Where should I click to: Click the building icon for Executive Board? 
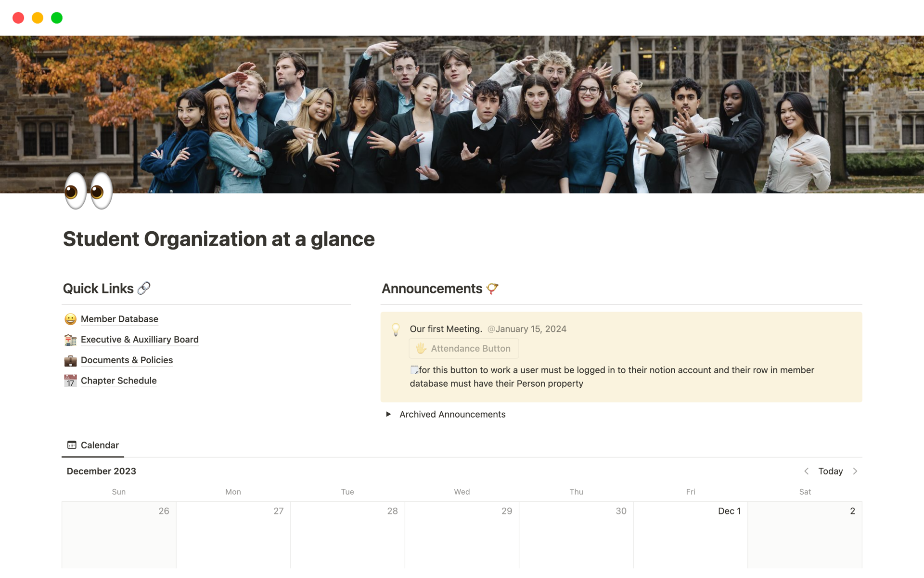70,340
